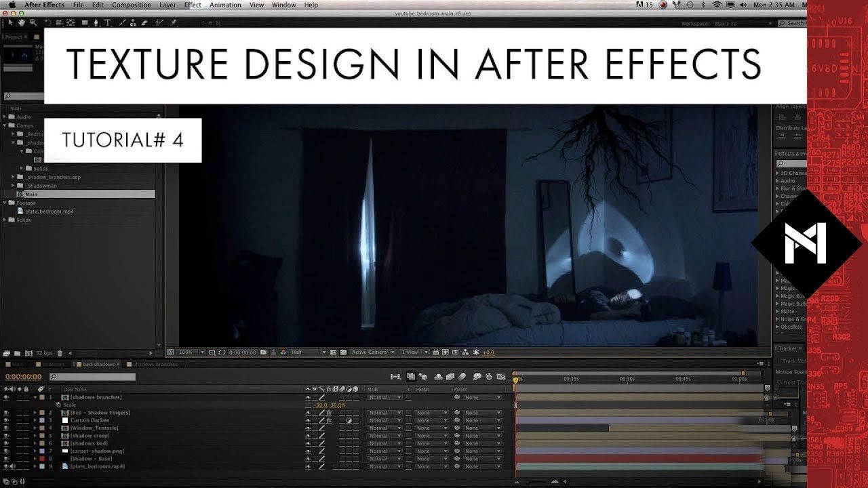
Task: Click the 32 bpc color depth button
Action: click(43, 353)
